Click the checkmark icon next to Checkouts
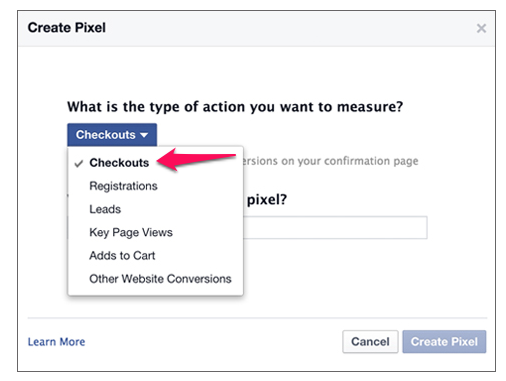The height and width of the screenshot is (381, 506). pos(79,163)
